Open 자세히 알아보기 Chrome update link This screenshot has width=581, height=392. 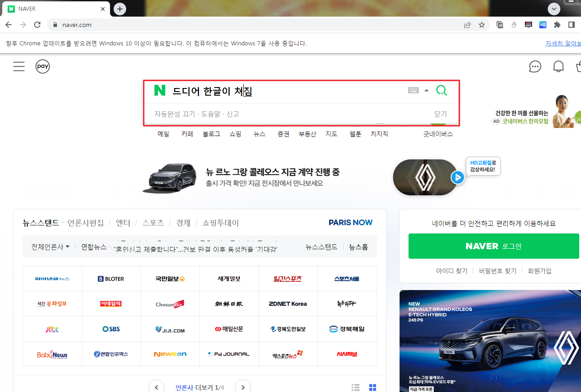(563, 44)
